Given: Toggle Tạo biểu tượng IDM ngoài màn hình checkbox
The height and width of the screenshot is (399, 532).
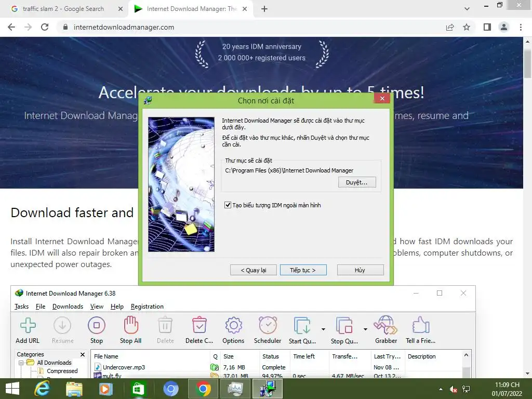Looking at the screenshot, I should tap(228, 205).
